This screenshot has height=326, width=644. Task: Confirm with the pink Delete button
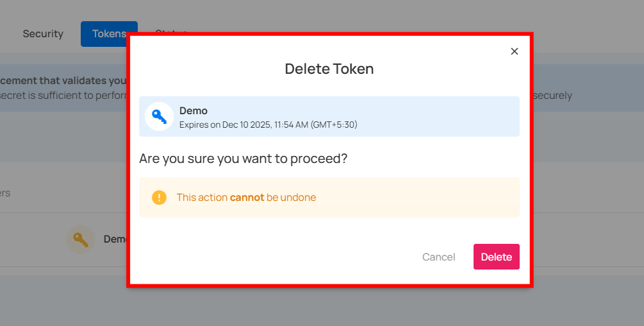[496, 257]
